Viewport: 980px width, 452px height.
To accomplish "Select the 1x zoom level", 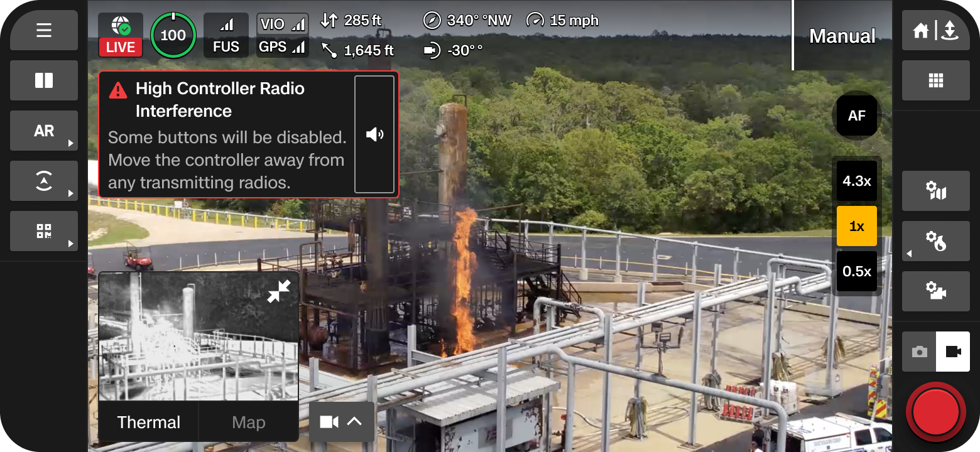I will 857,226.
